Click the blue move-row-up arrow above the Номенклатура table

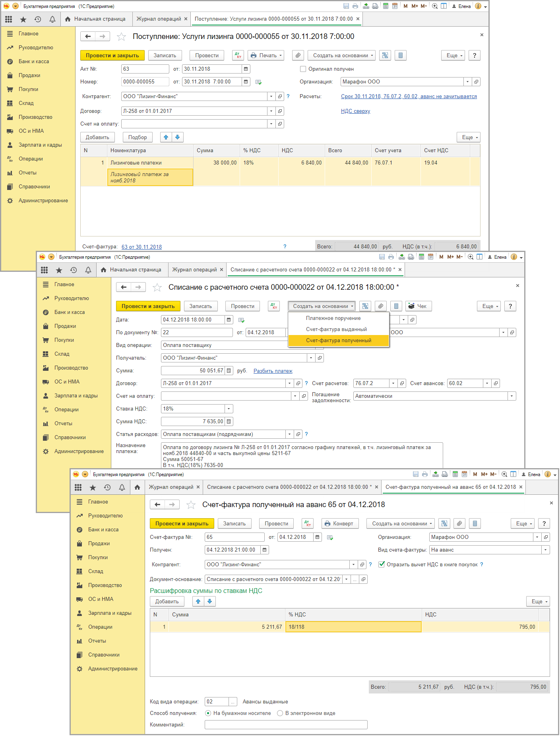point(166,138)
